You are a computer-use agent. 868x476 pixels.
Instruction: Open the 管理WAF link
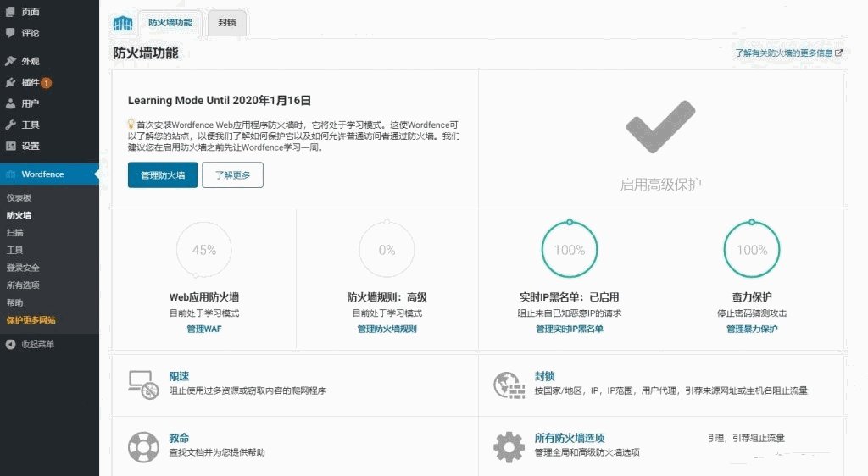click(x=203, y=329)
